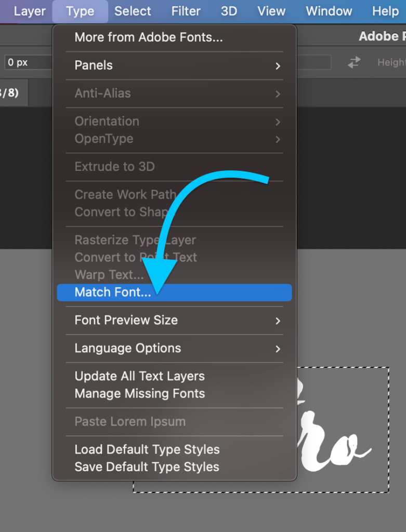Open the View menu
This screenshot has height=532, width=406.
click(271, 11)
